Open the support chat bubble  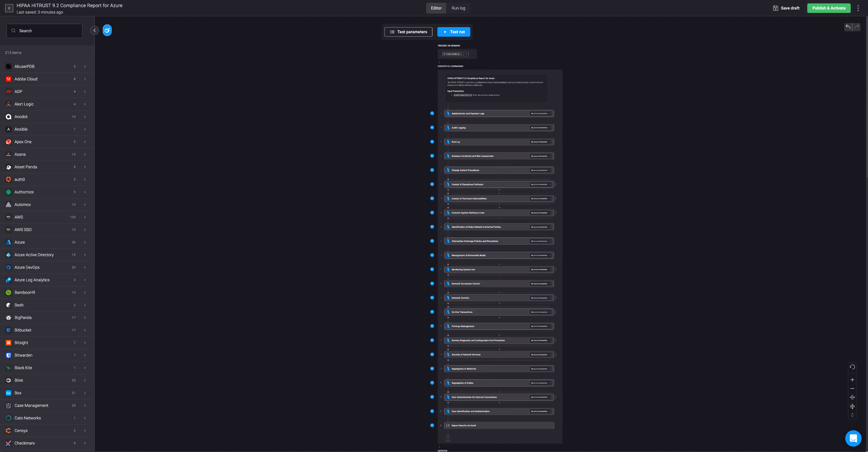point(853,438)
